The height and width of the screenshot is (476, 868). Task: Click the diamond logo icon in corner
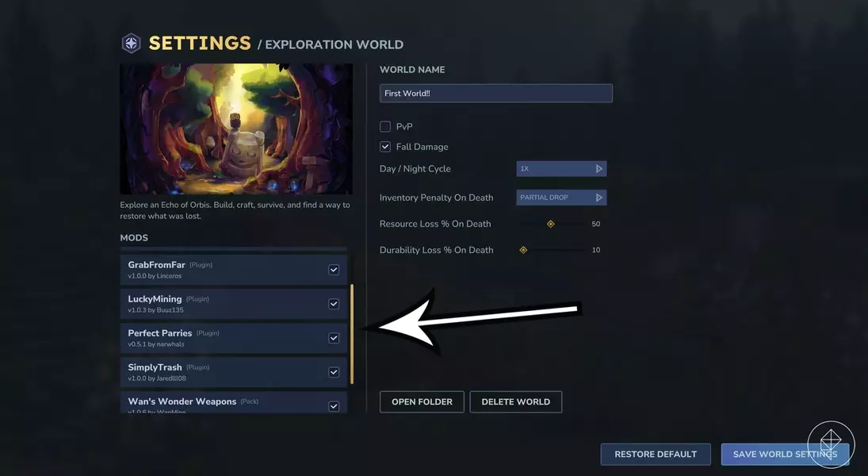tap(831, 443)
